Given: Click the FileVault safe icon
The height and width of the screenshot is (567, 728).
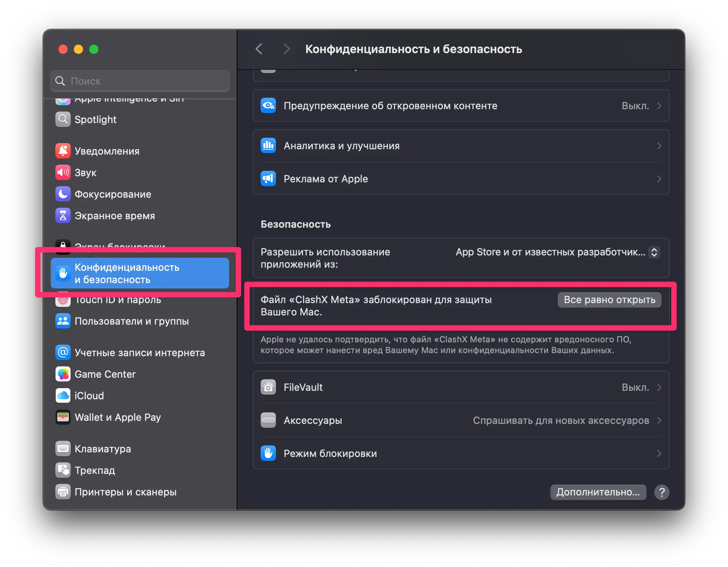Looking at the screenshot, I should pyautogui.click(x=268, y=387).
